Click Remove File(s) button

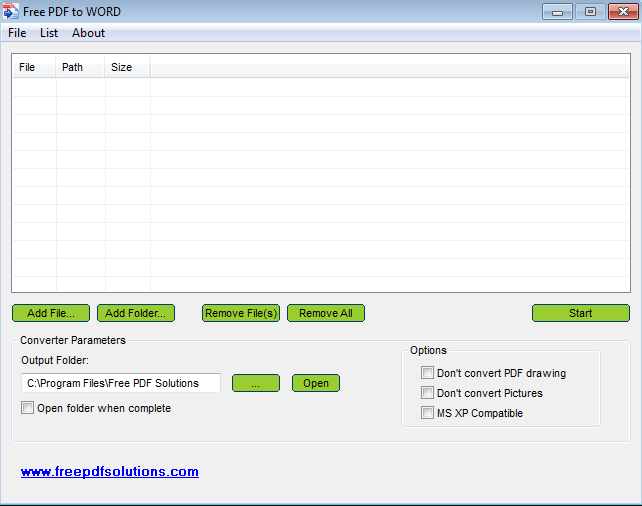click(x=241, y=313)
